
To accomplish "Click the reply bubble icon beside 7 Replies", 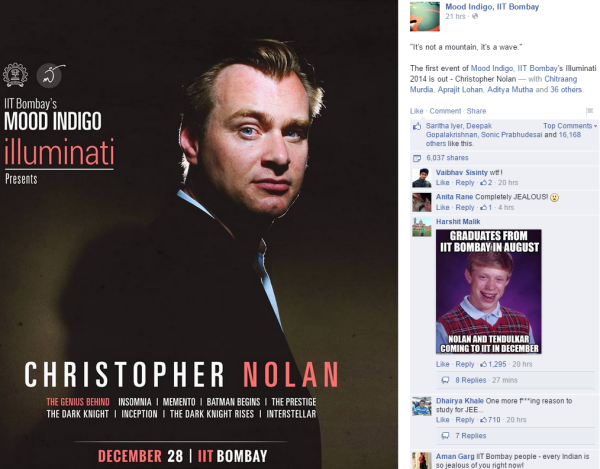I will (445, 436).
